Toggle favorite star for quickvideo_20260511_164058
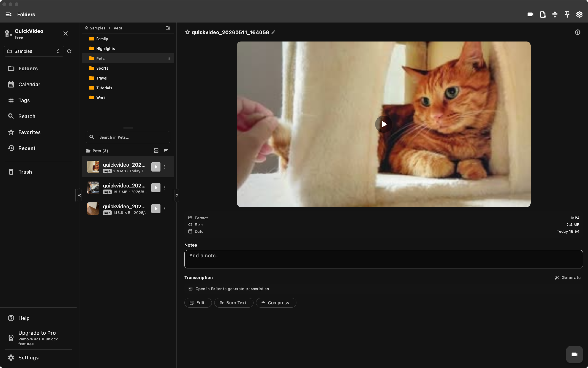The width and height of the screenshot is (588, 368). point(187,32)
